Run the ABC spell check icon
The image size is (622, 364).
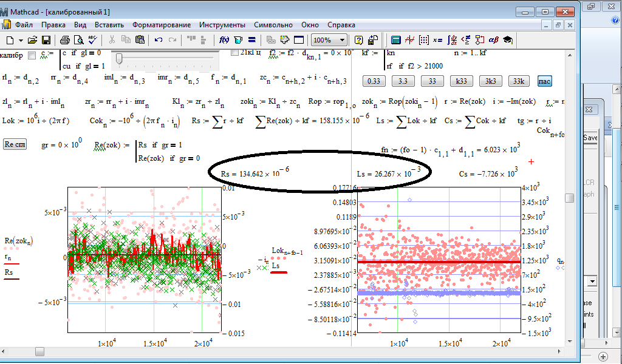point(92,40)
